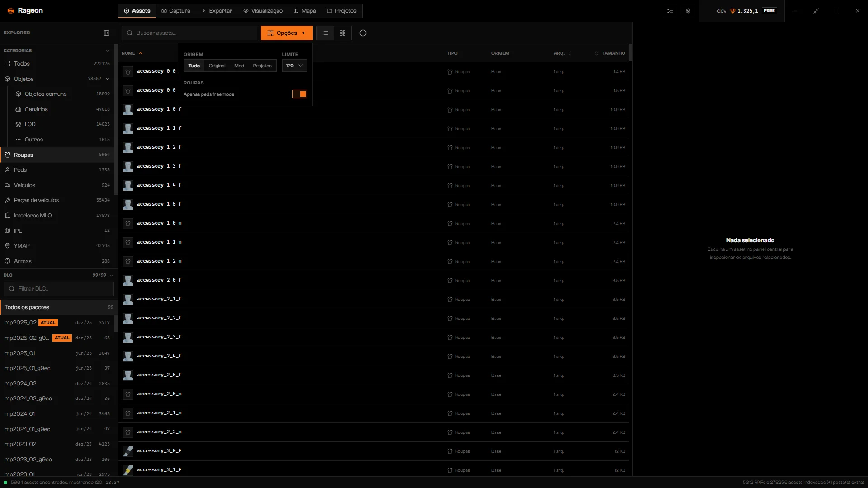The image size is (868, 488).
Task: Switch to grid view layout
Action: (343, 33)
